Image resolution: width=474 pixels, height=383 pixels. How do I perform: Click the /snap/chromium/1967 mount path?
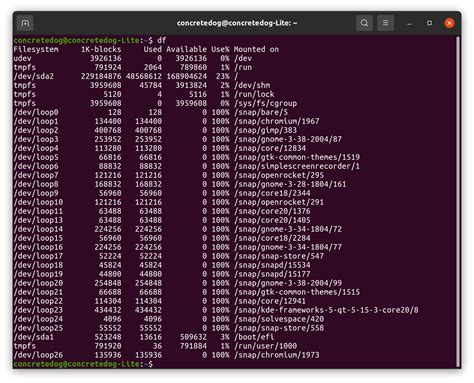(x=277, y=121)
